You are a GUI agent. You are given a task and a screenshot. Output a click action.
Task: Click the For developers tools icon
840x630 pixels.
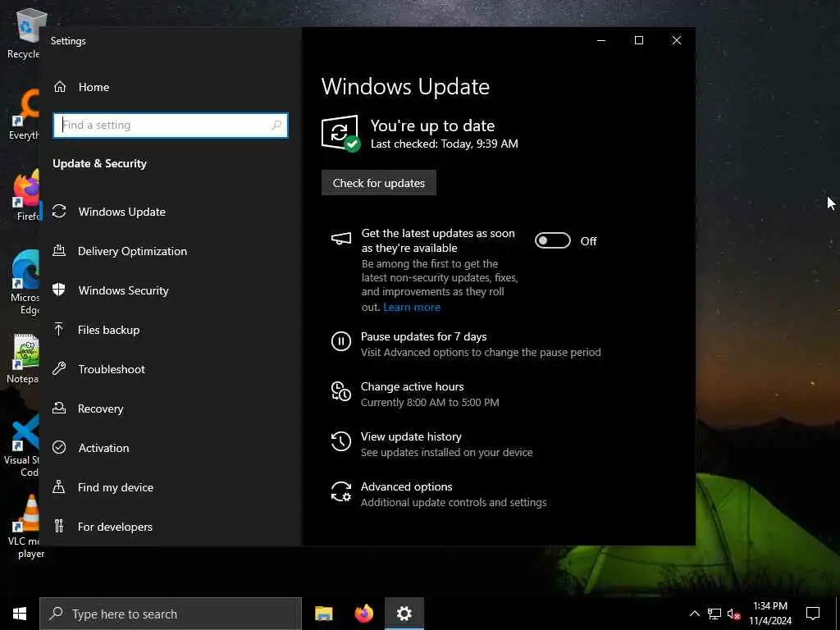(x=59, y=526)
